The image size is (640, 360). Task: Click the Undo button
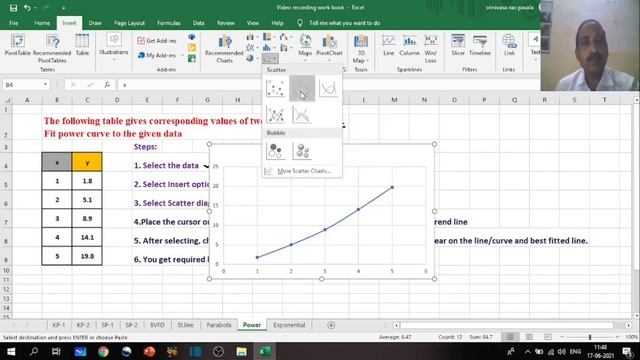(x=27, y=8)
